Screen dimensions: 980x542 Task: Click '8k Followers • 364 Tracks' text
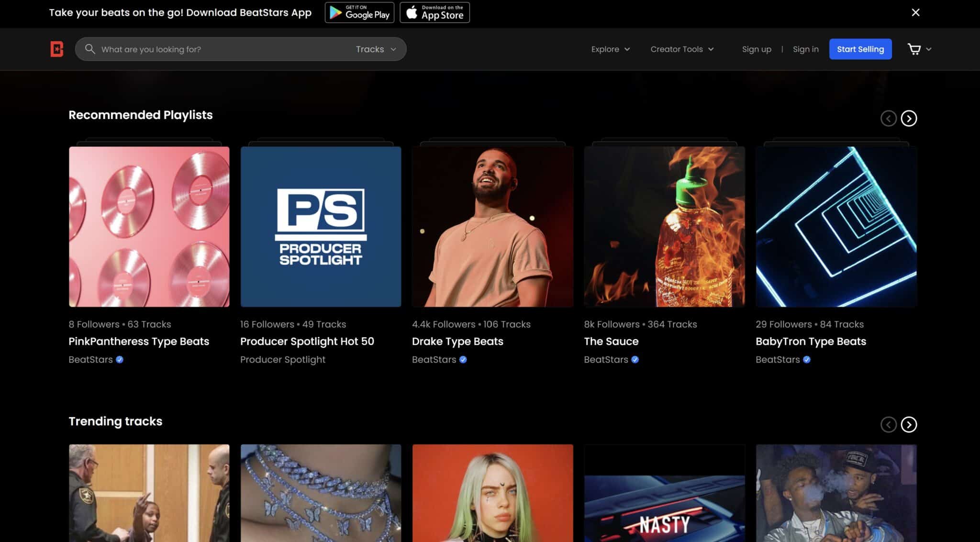click(x=640, y=324)
